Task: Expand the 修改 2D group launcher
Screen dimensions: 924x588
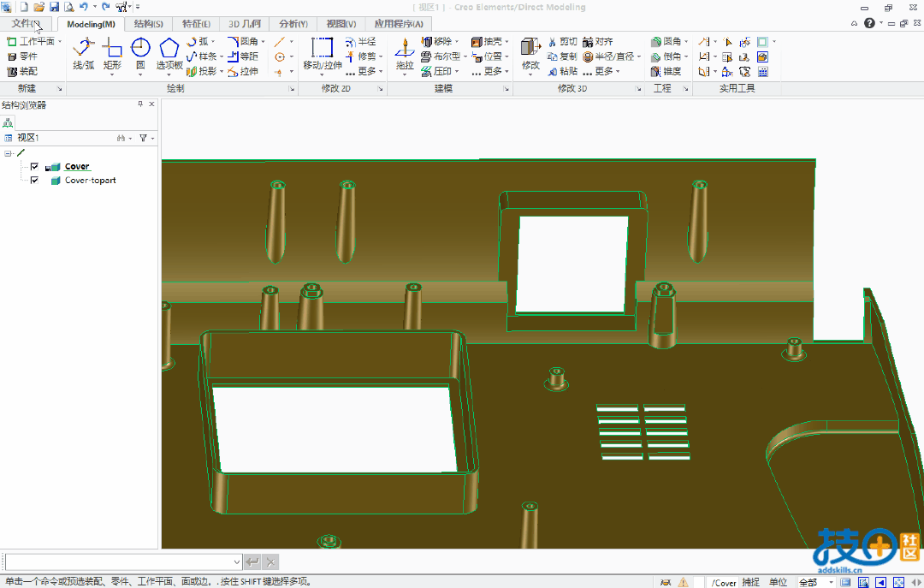Action: [380, 88]
